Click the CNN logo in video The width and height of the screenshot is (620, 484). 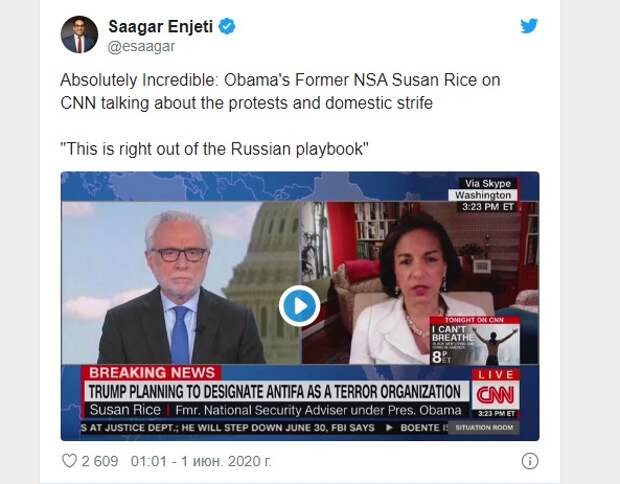pos(495,395)
